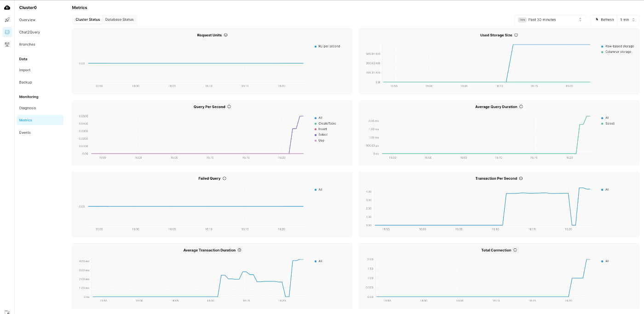Toggle Columnar storage legend series
644x314 pixels.
tap(616, 52)
